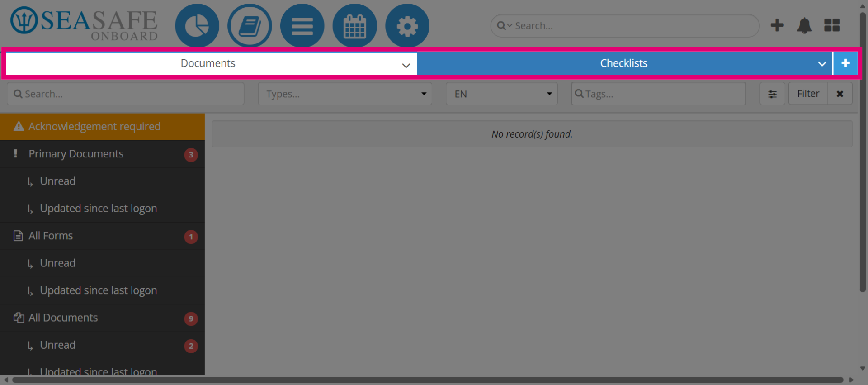
Task: Click the No record(s) found message
Action: pyautogui.click(x=532, y=134)
